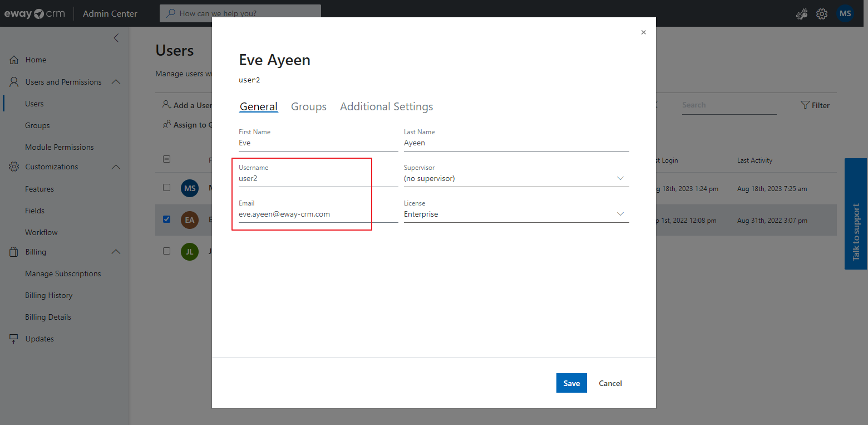868x425 pixels.
Task: Click the How can we help you search box
Action: (x=240, y=13)
